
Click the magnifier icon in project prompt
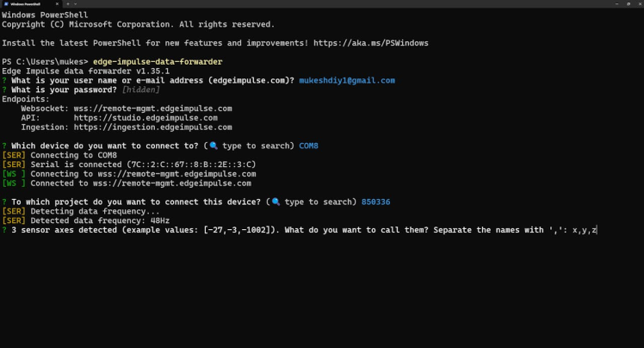(x=276, y=202)
